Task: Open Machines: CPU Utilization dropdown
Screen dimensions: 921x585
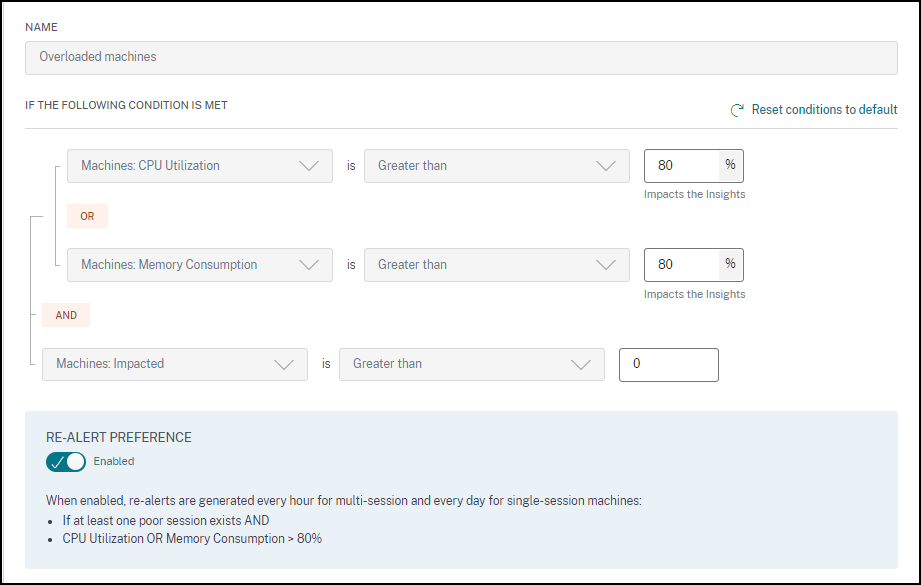Action: pos(199,166)
